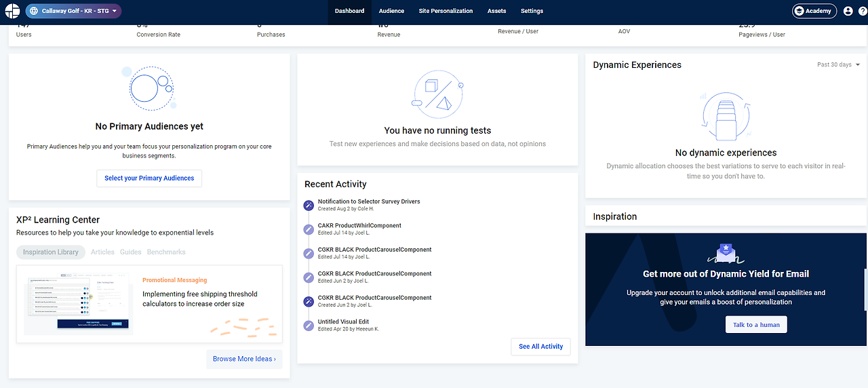868x388 pixels.
Task: Click the No dynamic experiences illustration
Action: click(726, 117)
